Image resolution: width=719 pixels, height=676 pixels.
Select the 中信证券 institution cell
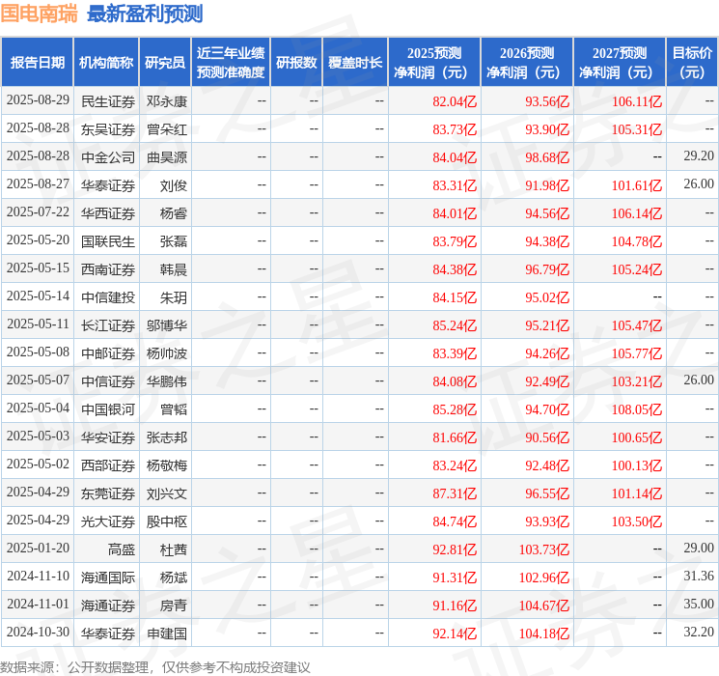pos(108,382)
